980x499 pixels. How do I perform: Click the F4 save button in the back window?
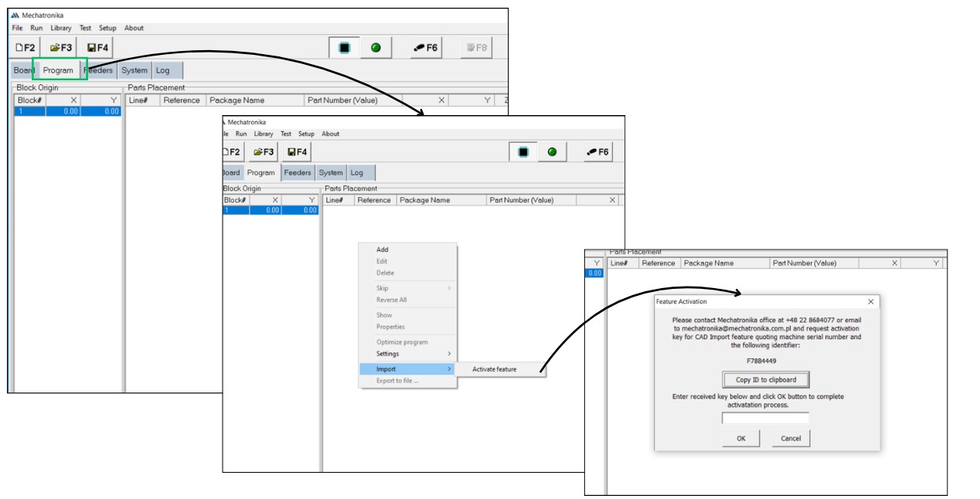[x=97, y=48]
